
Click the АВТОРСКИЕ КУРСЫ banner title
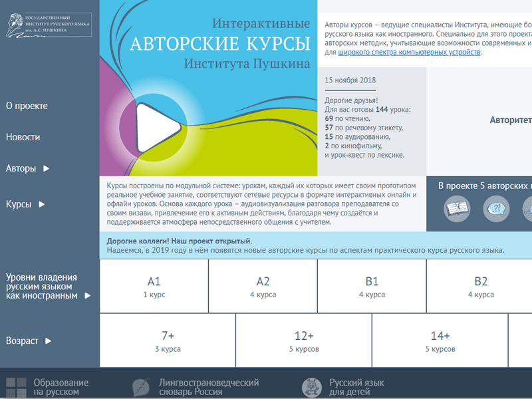point(220,43)
